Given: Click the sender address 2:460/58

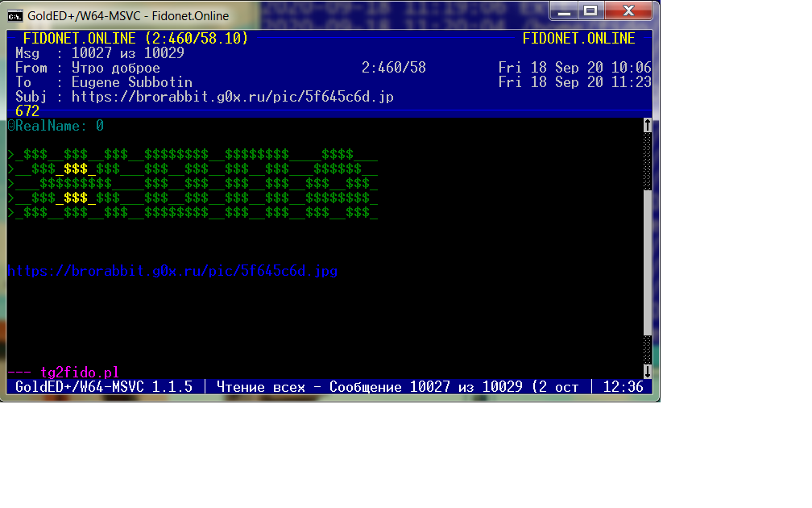Looking at the screenshot, I should pos(394,68).
